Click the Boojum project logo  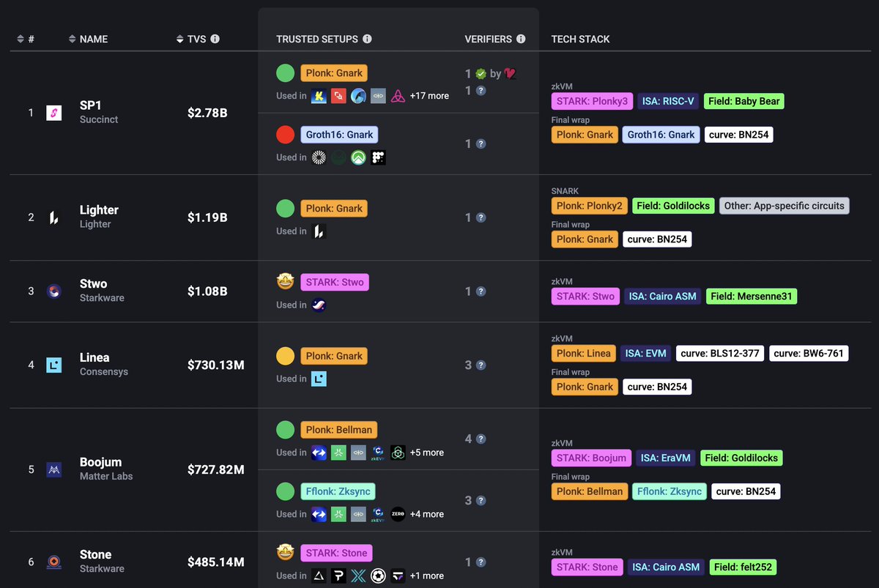pyautogui.click(x=54, y=469)
